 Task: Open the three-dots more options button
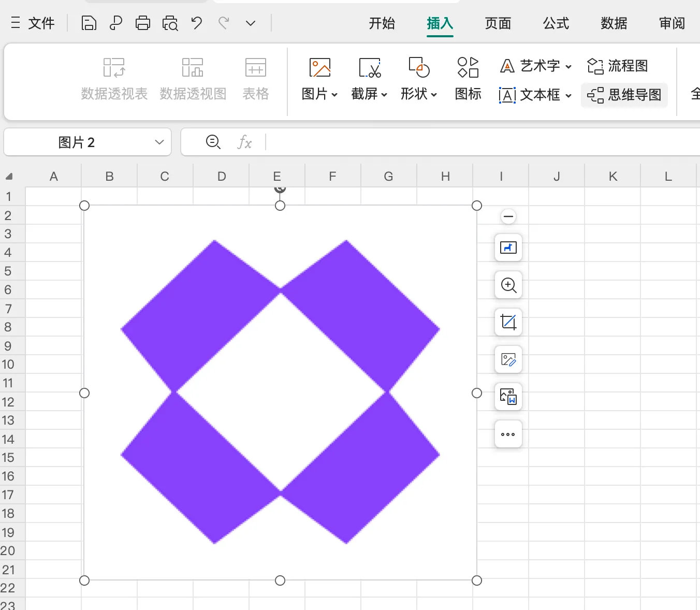point(508,434)
